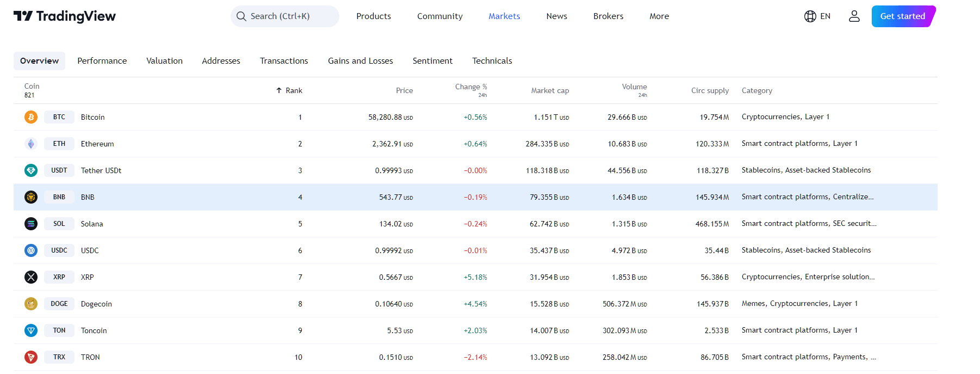
Task: Click TRON's −2.14% change value
Action: [x=475, y=357]
